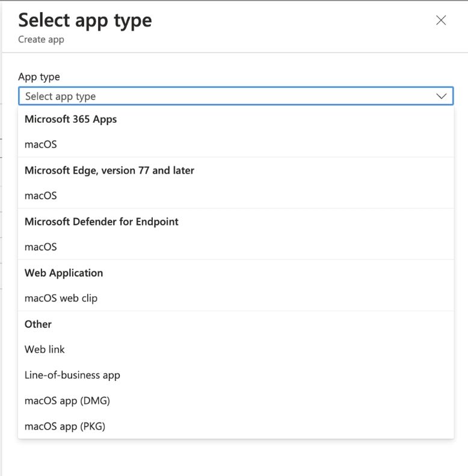Click the dropdown chevron arrow
The image size is (468, 476).
(x=441, y=96)
